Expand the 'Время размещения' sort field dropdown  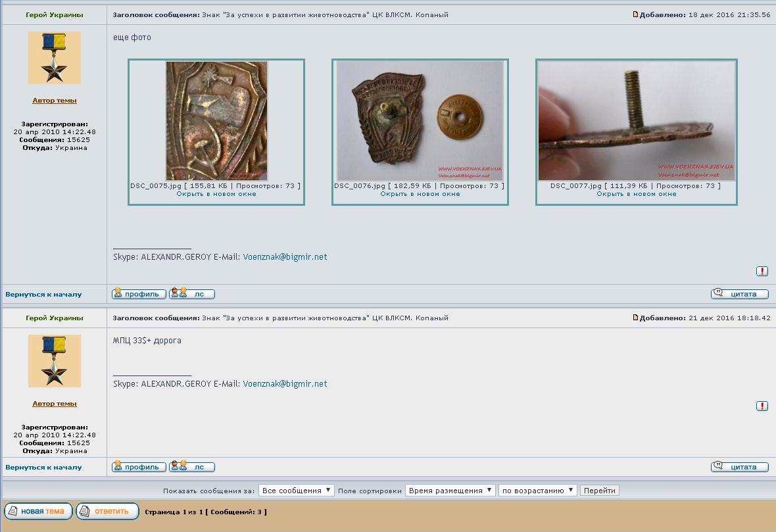point(450,491)
